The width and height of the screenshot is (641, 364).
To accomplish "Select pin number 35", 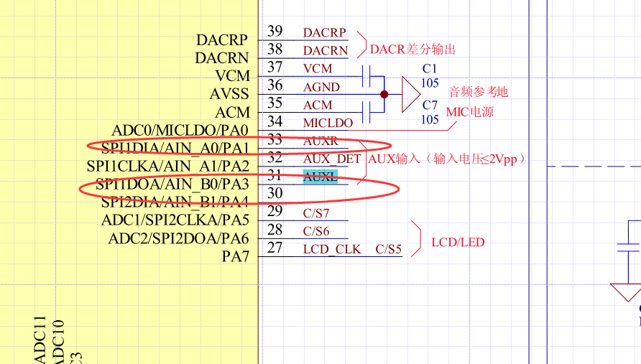I will pos(275,103).
